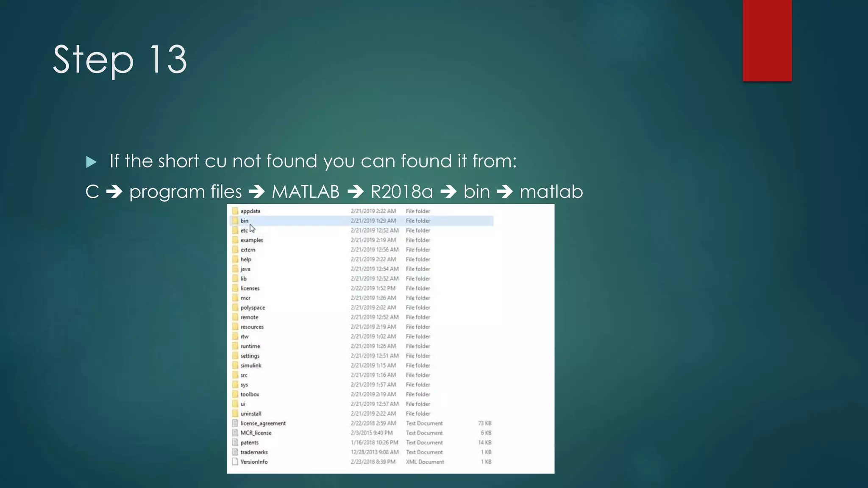This screenshot has width=868, height=488.
Task: Click the java folder entry
Action: tap(245, 269)
